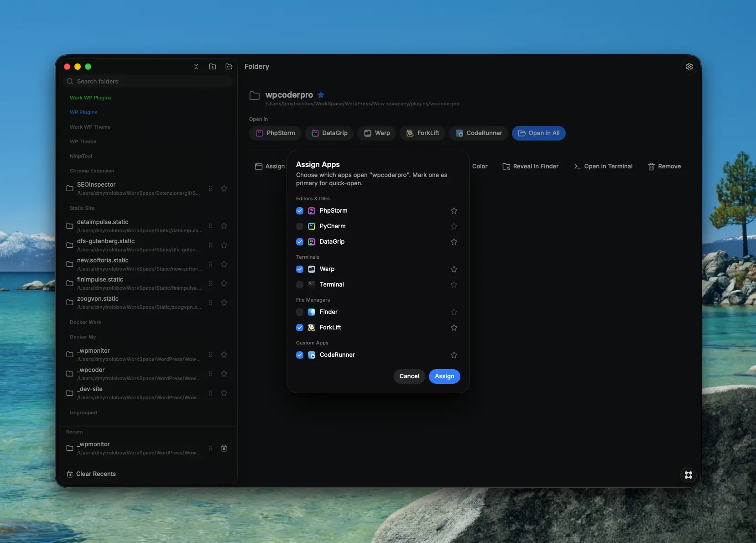Click the four-dot command icon at bottom right
Image resolution: width=756 pixels, height=543 pixels.
pyautogui.click(x=688, y=475)
